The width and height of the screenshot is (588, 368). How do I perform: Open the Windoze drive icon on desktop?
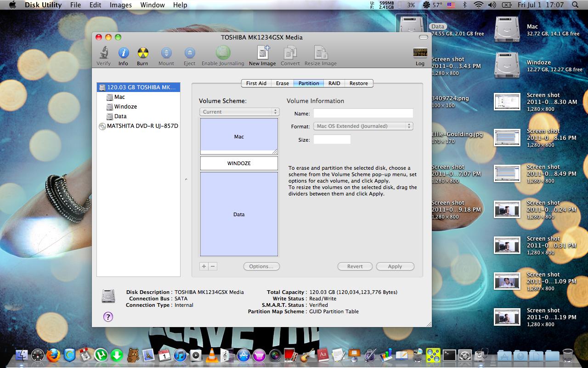[x=507, y=65]
